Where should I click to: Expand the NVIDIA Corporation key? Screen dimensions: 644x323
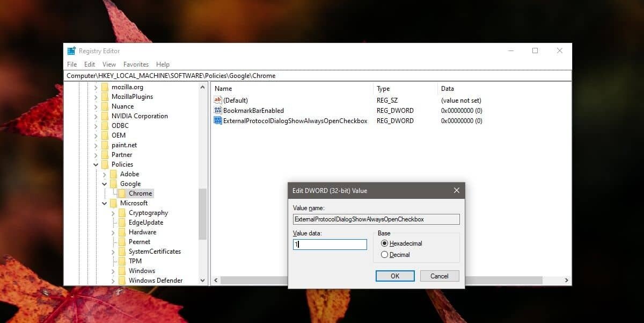coord(96,116)
